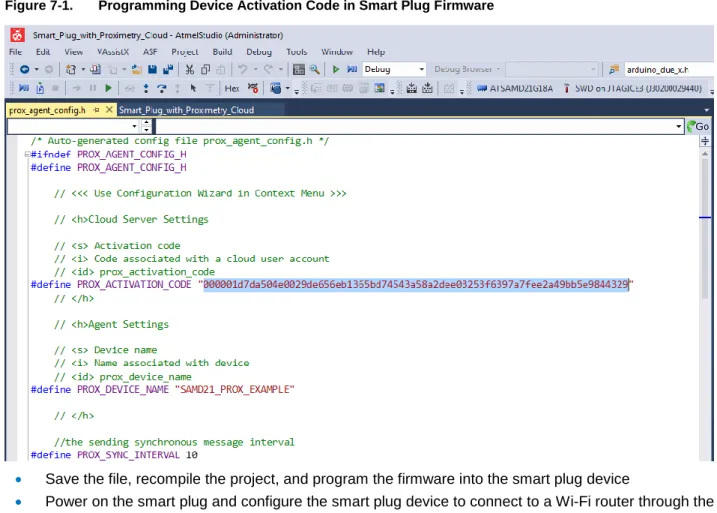717x513 pixels.
Task: Click the find symbol icon left of arduino_due_x.h
Action: [614, 69]
